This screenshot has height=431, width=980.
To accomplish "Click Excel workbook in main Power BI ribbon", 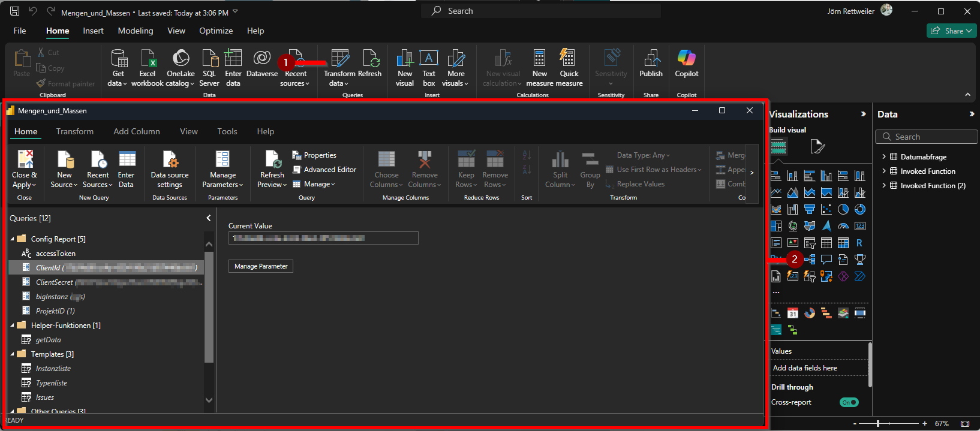I will 148,68.
